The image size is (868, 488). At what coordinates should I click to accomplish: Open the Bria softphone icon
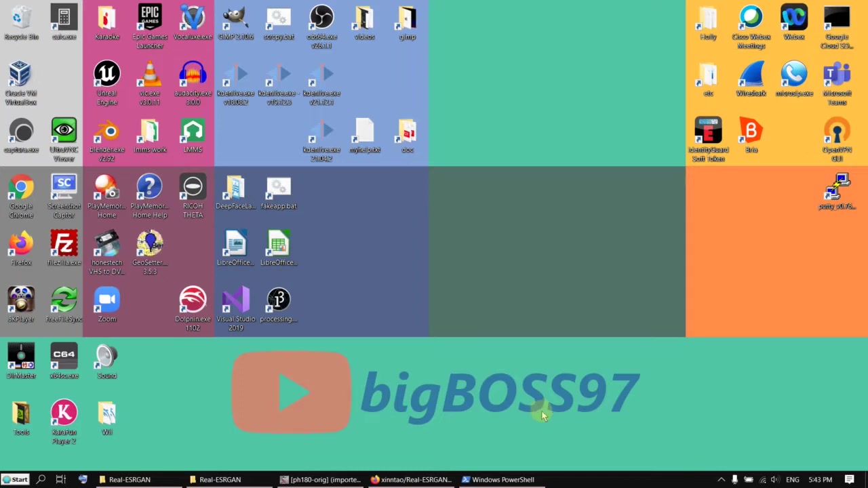click(751, 136)
